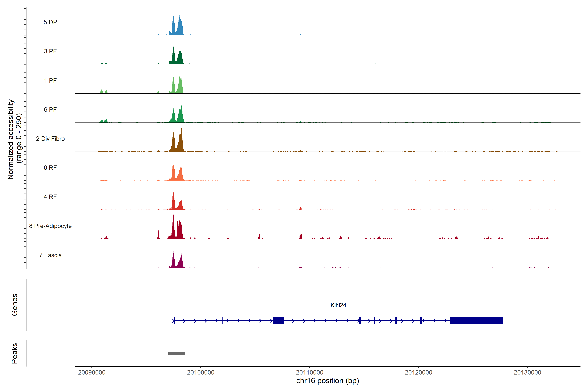Click the 20130000 axis tick label
This screenshot has height=392, width=588.
click(x=527, y=372)
